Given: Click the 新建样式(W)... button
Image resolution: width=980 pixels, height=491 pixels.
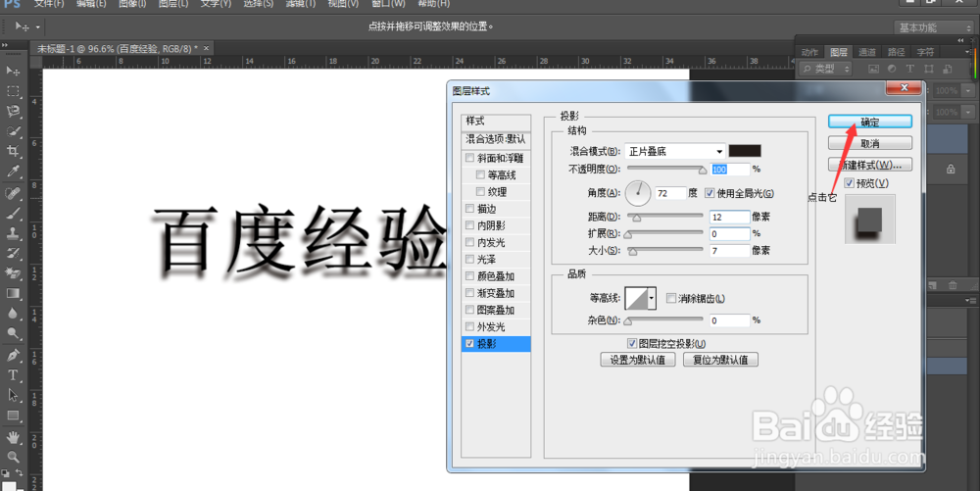Looking at the screenshot, I should pos(870,165).
